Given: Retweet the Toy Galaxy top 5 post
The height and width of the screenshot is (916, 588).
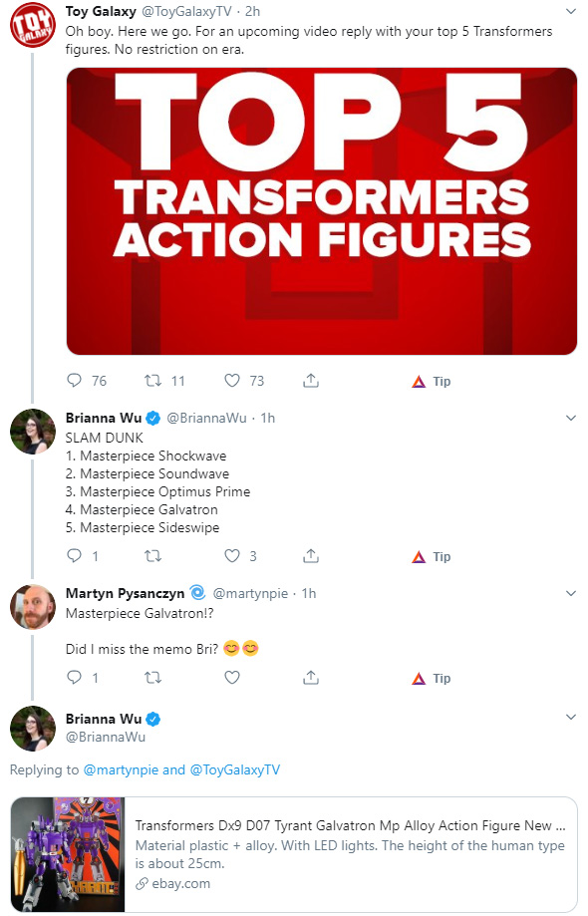Looking at the screenshot, I should [x=153, y=381].
